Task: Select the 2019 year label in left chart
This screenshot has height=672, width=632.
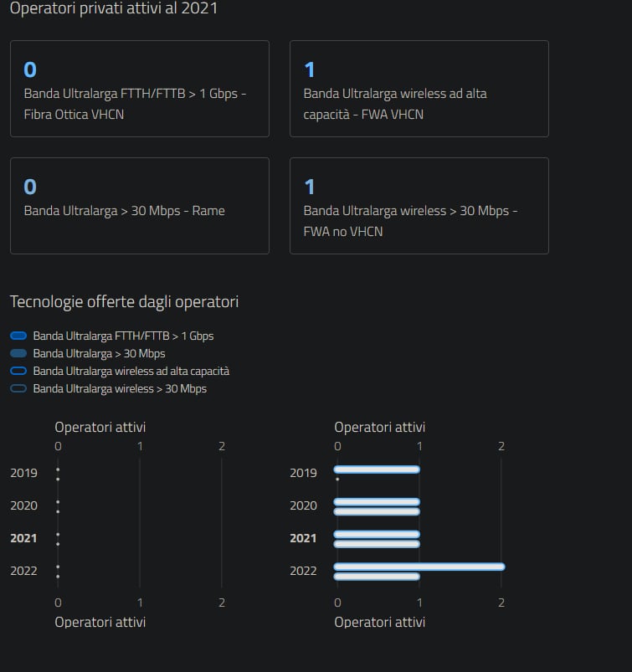Action: tap(23, 473)
